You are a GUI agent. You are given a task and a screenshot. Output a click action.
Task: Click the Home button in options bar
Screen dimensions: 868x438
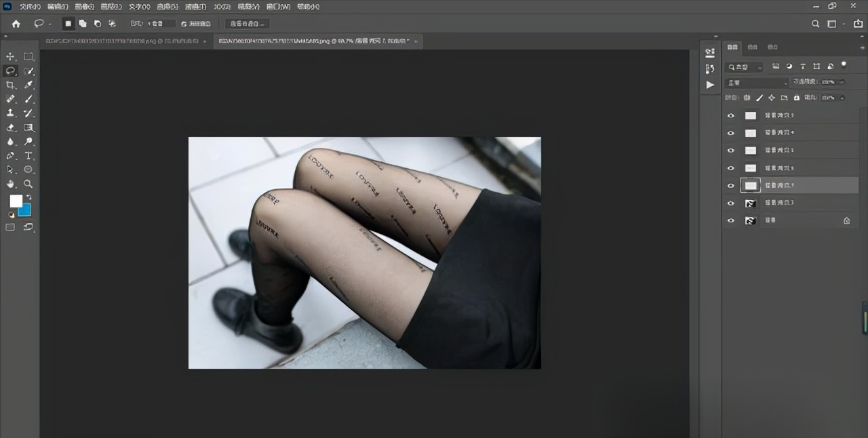[16, 24]
